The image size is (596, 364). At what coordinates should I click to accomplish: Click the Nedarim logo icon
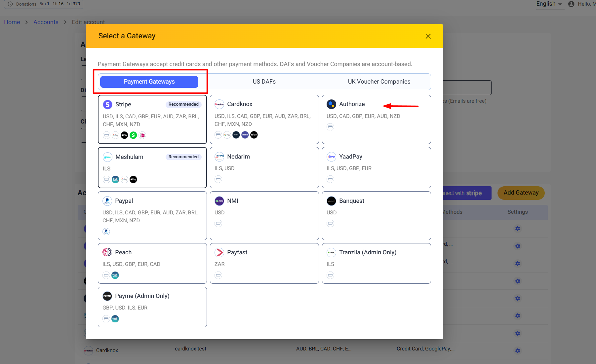point(219,157)
